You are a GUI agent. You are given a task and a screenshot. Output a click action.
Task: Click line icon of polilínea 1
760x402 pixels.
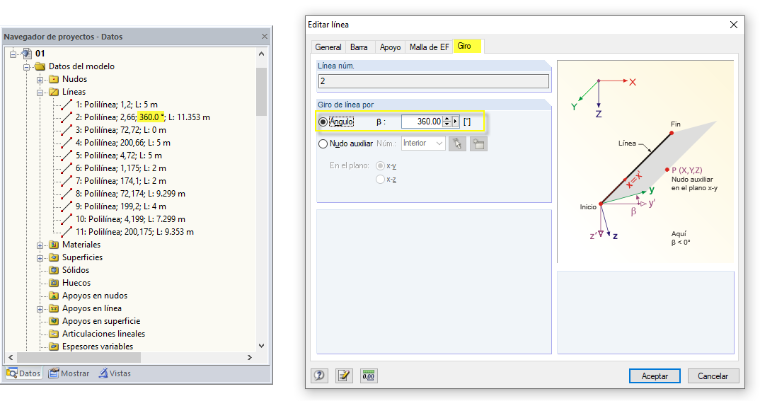point(67,104)
